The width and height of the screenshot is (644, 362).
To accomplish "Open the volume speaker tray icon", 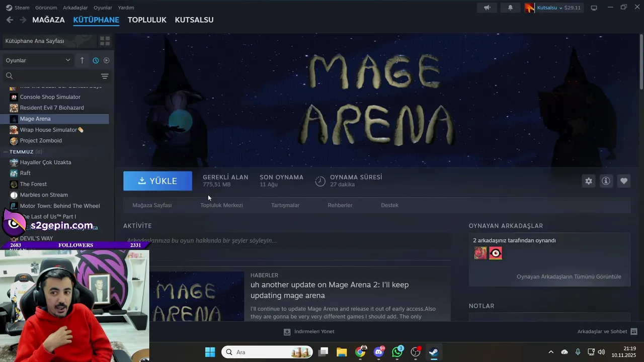I will tap(601, 352).
